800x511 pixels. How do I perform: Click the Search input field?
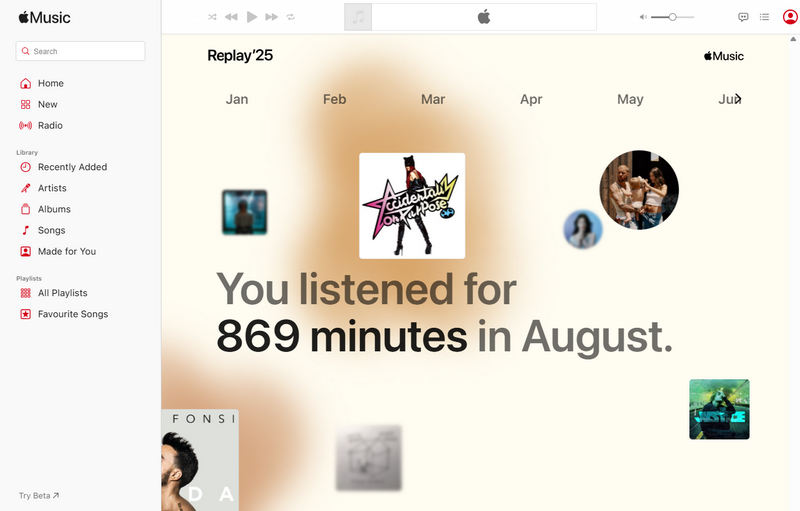[81, 51]
